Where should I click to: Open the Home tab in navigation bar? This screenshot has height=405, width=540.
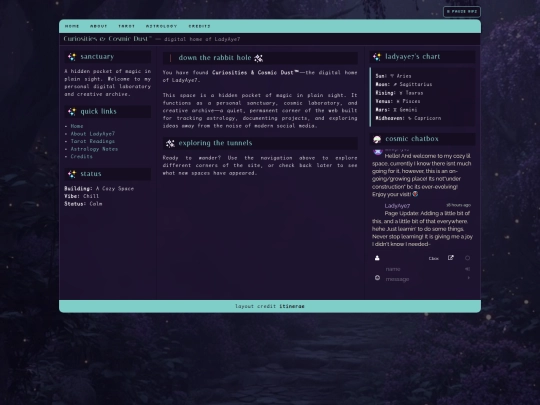tap(72, 26)
